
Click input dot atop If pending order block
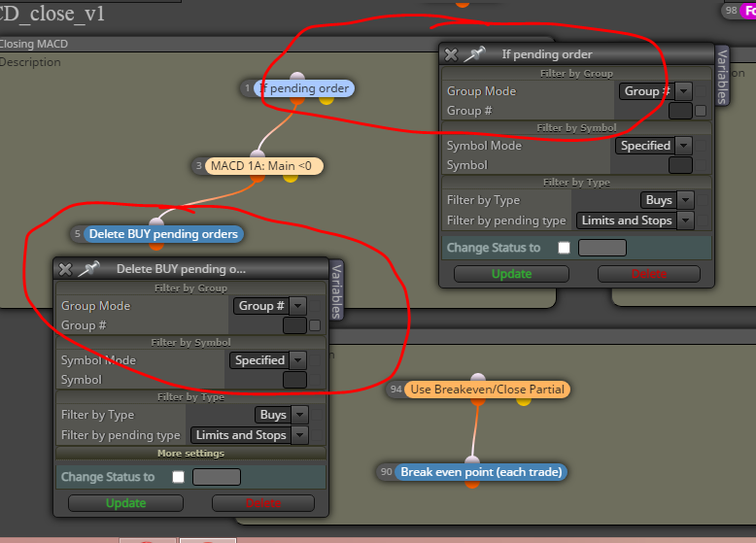(297, 76)
